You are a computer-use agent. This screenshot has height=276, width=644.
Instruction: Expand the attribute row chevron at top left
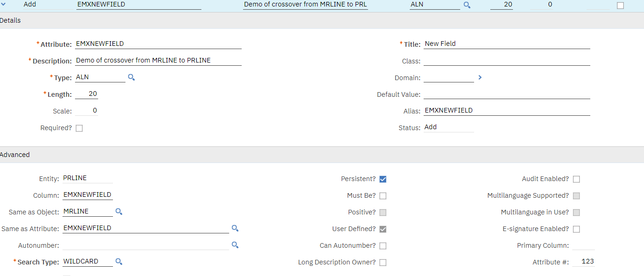point(4,5)
